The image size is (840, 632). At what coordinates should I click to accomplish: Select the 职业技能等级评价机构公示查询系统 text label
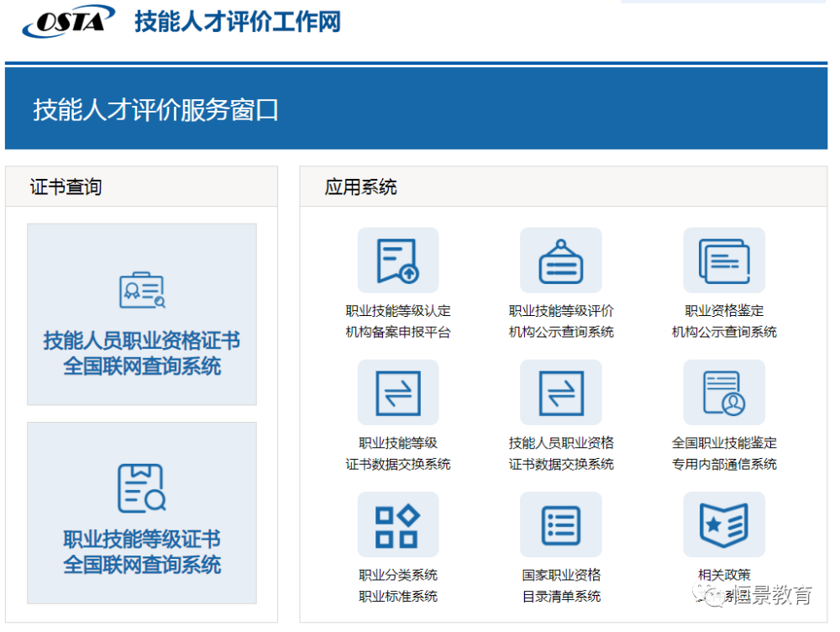point(561,322)
